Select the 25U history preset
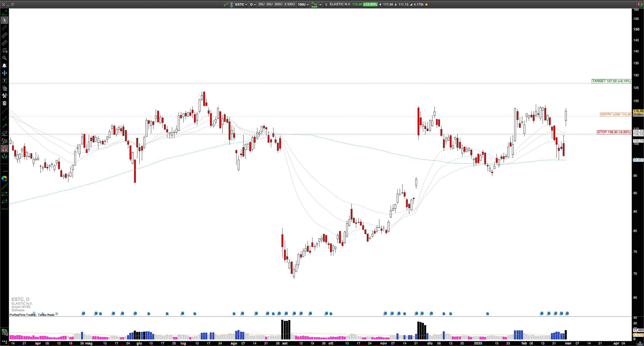This screenshot has height=346, width=644. pyautogui.click(x=261, y=4)
